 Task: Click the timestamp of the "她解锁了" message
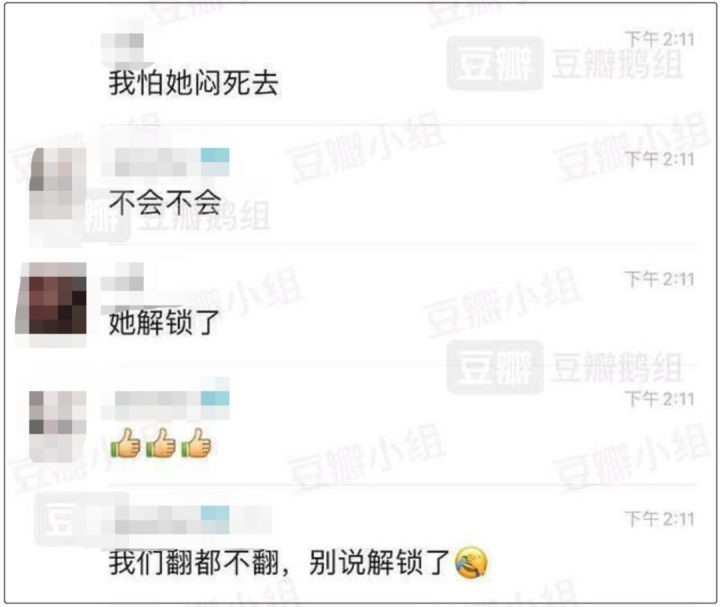(659, 279)
